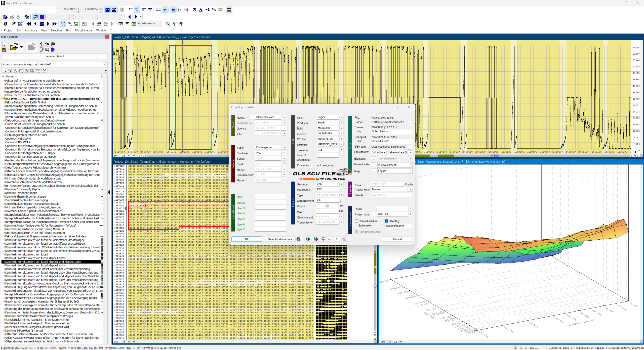This screenshot has height=350, width=644.
Task: Click the FF hexadecimal display icon
Action: pyautogui.click(x=180, y=10)
